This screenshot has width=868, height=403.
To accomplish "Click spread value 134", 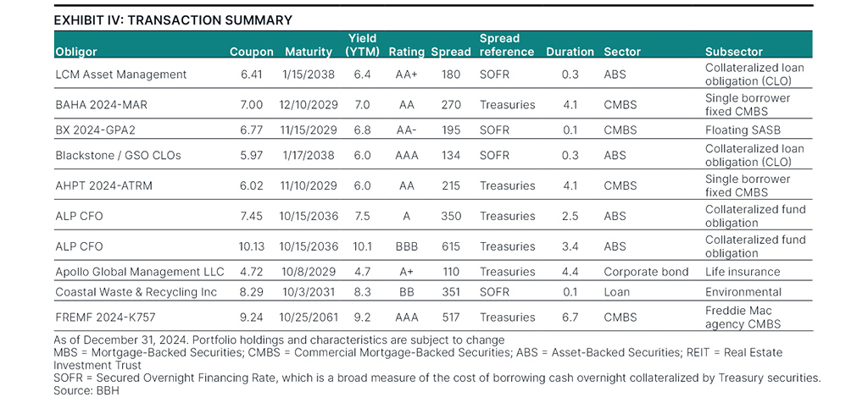I will point(451,155).
